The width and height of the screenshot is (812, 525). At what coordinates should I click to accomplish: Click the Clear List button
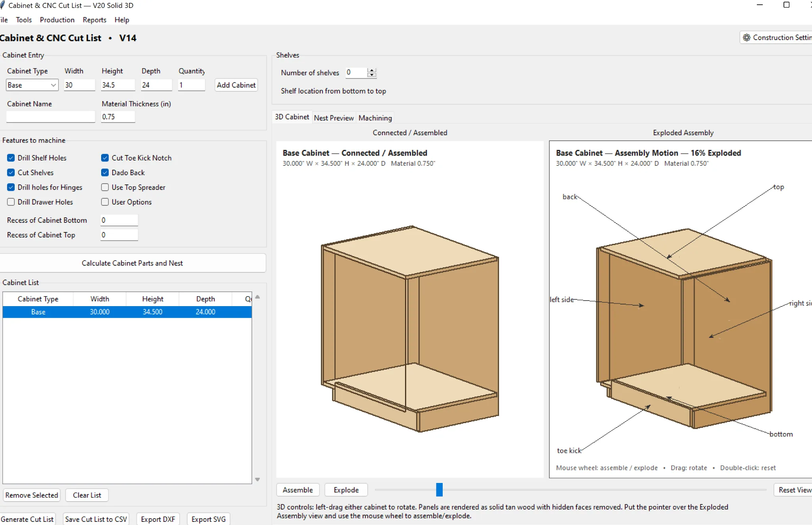pyautogui.click(x=87, y=495)
